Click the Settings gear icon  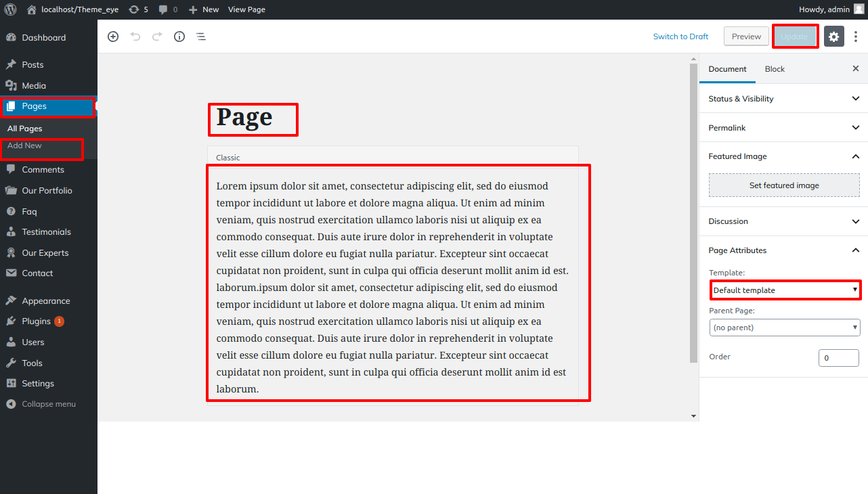pos(833,36)
